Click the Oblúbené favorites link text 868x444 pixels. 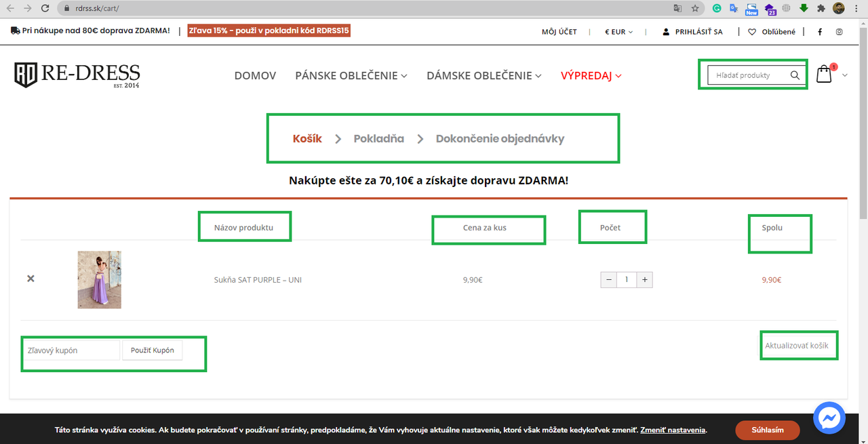click(x=778, y=32)
